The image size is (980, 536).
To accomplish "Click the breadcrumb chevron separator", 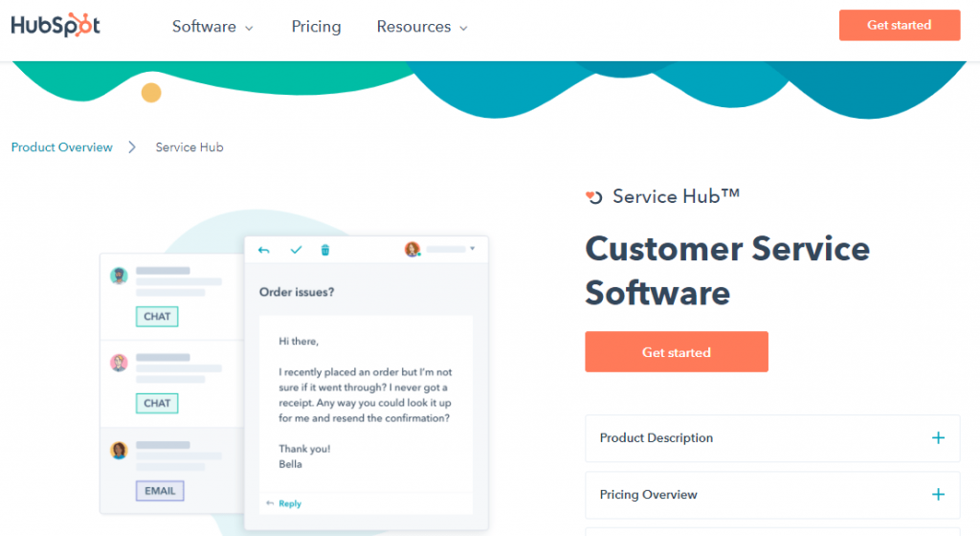I will (x=132, y=147).
